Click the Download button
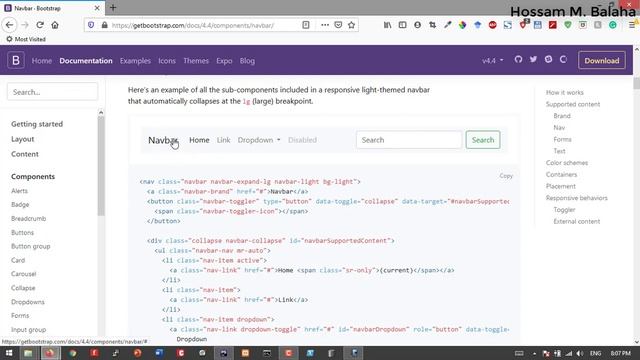This screenshot has width=640, height=360. (602, 60)
